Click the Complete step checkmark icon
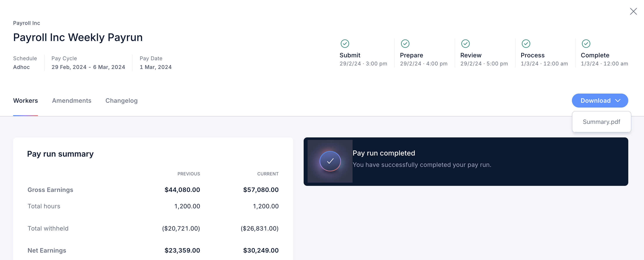Viewport: 644px width, 260px height. point(586,43)
